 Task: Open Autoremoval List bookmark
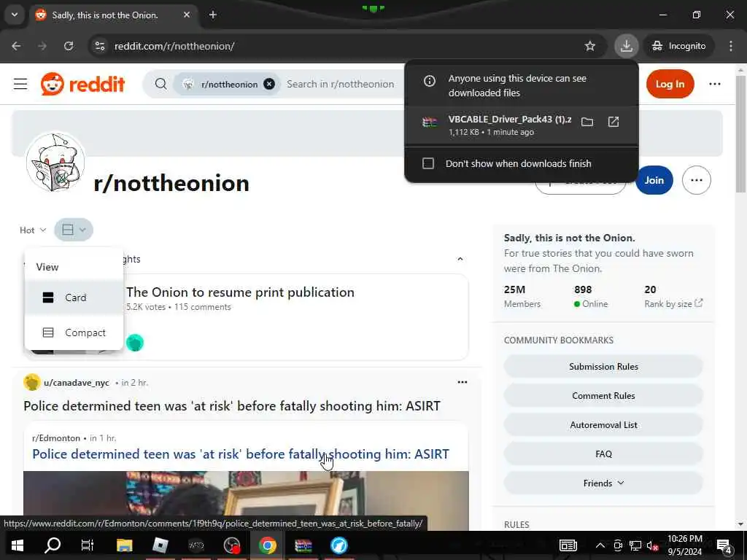pyautogui.click(x=603, y=425)
